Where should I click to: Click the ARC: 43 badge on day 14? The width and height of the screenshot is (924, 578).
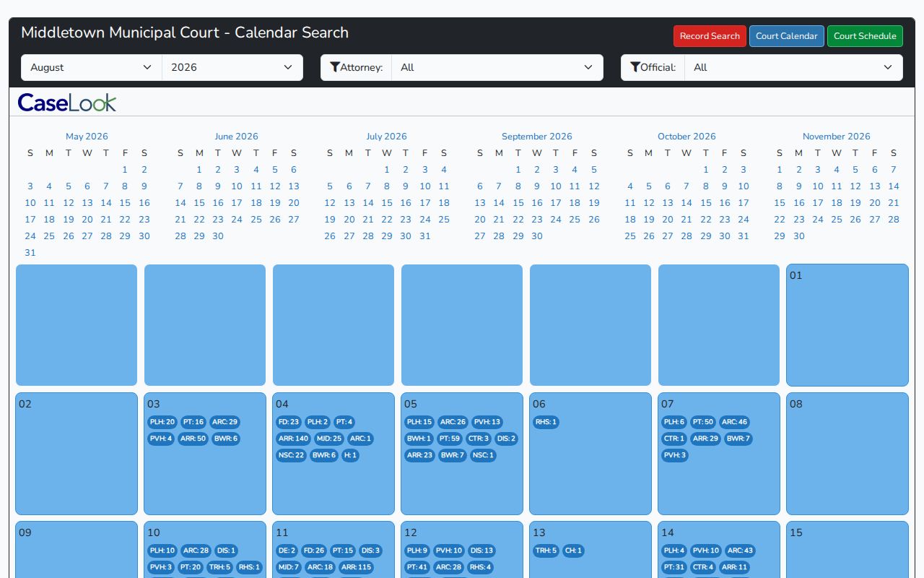[x=740, y=551]
